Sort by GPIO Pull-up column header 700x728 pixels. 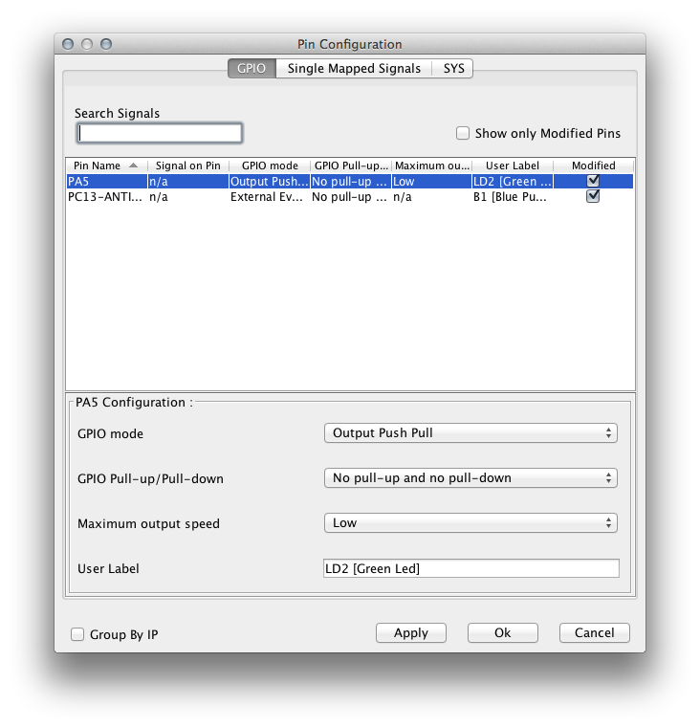click(351, 165)
